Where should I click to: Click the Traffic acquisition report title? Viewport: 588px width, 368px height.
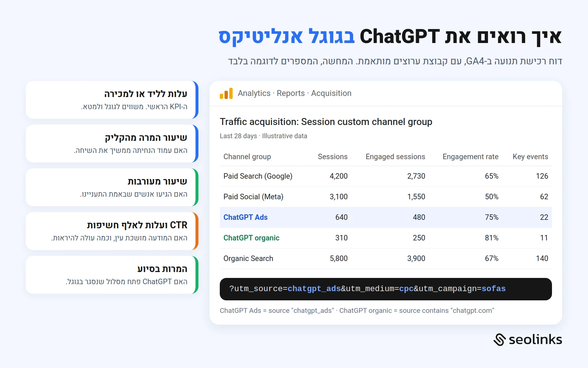coord(326,122)
